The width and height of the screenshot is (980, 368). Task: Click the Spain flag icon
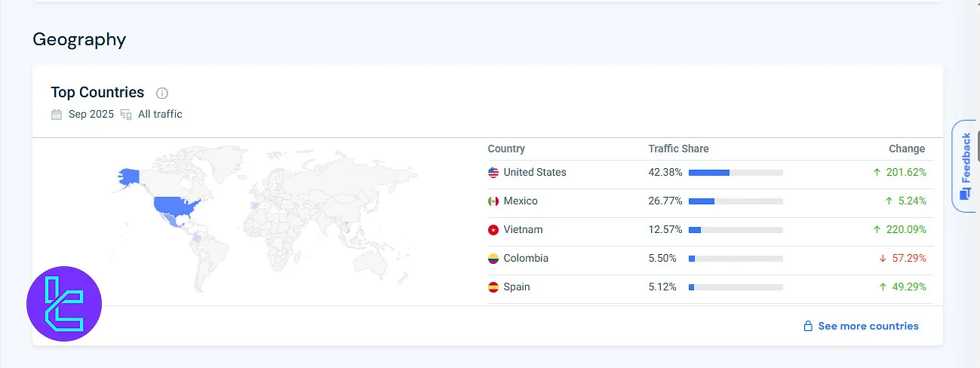click(x=493, y=287)
